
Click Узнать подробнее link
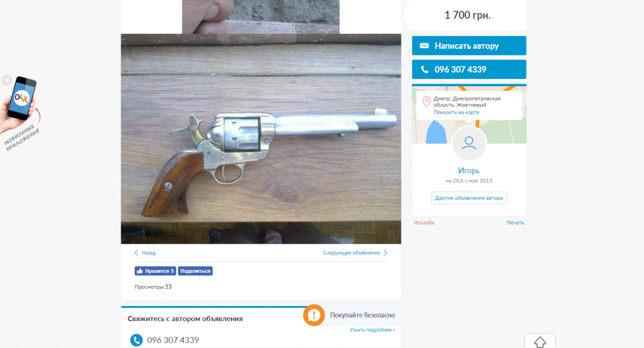point(372,330)
